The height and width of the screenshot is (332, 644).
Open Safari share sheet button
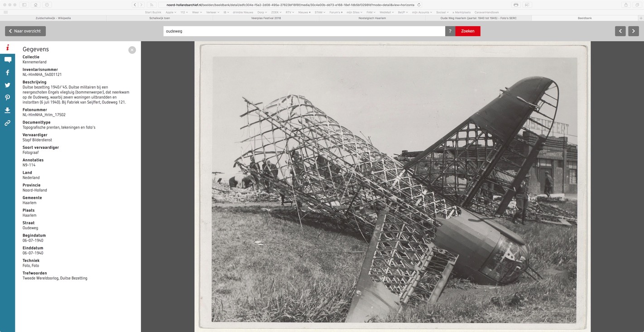(626, 5)
